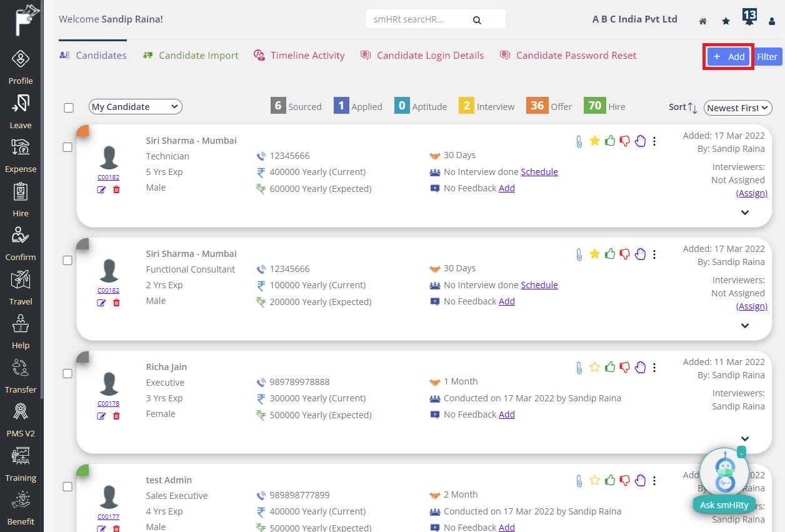Open the Timeline Activity tab

coord(307,55)
